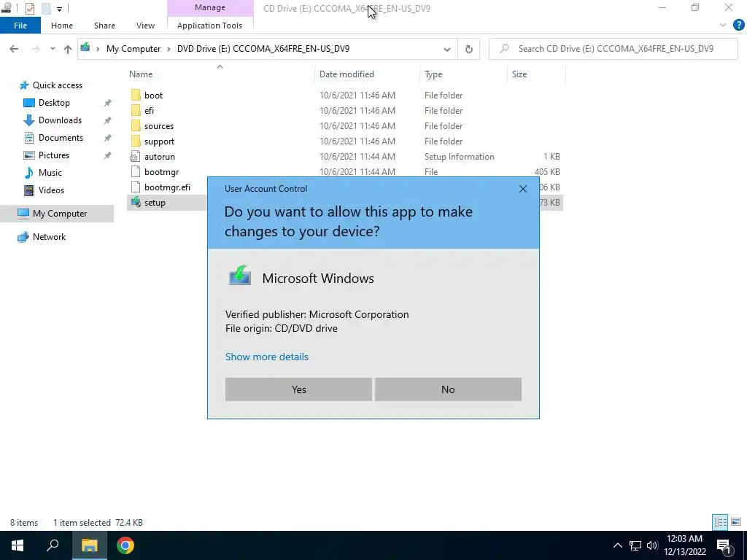Viewport: 747px width, 560px height.
Task: Open Documents in the navigation pane
Action: coord(61,138)
